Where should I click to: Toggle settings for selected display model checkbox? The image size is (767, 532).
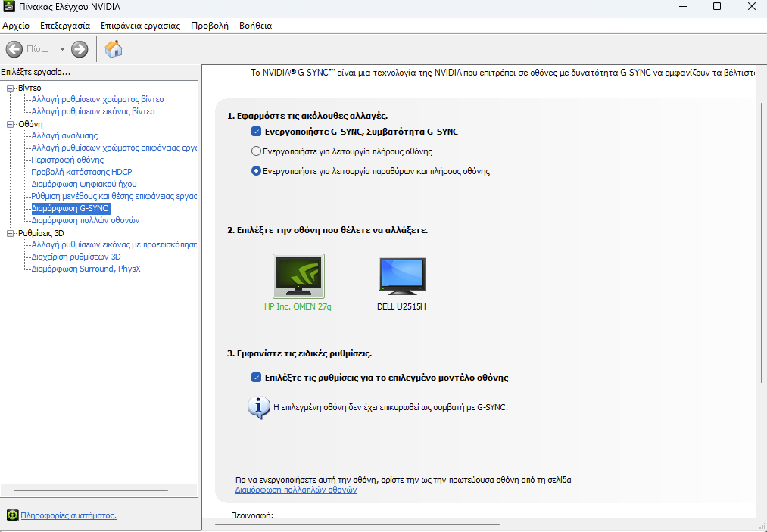256,377
